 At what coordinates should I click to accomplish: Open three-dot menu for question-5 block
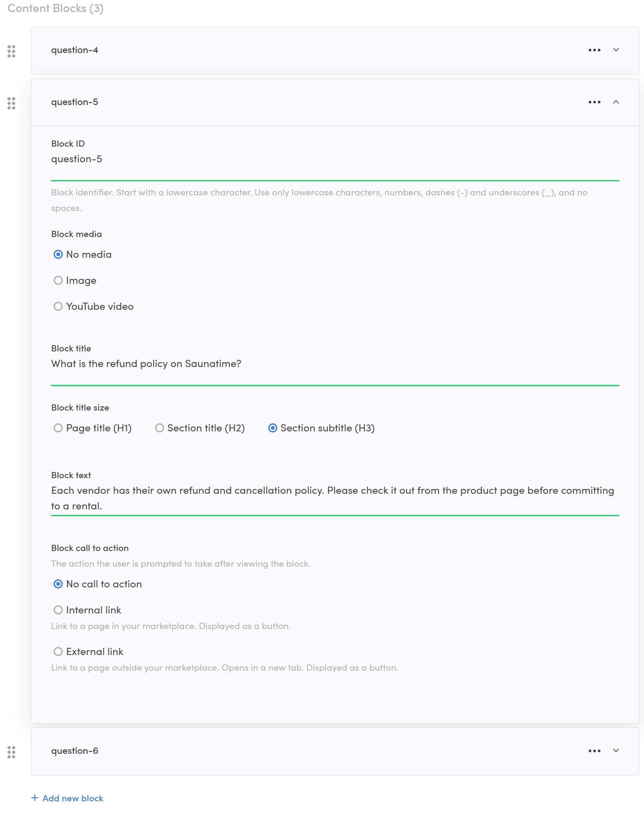point(594,102)
